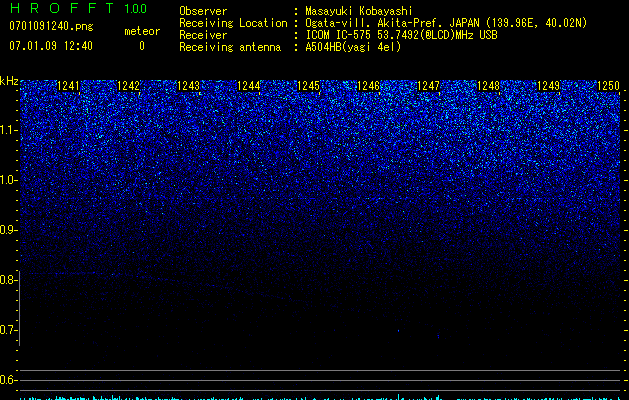Viewport: 629px width, 400px height.
Task: Click the 1241 time marker
Action: (69, 86)
